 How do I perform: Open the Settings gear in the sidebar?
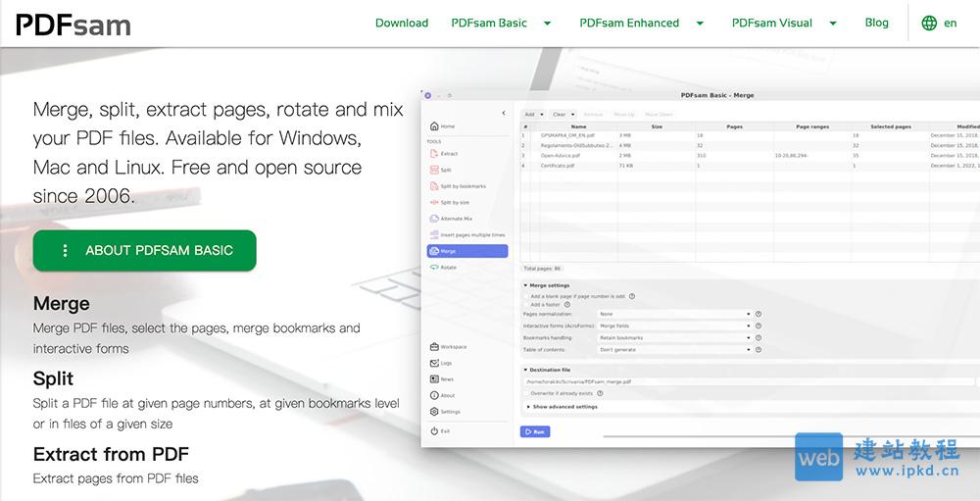click(449, 412)
